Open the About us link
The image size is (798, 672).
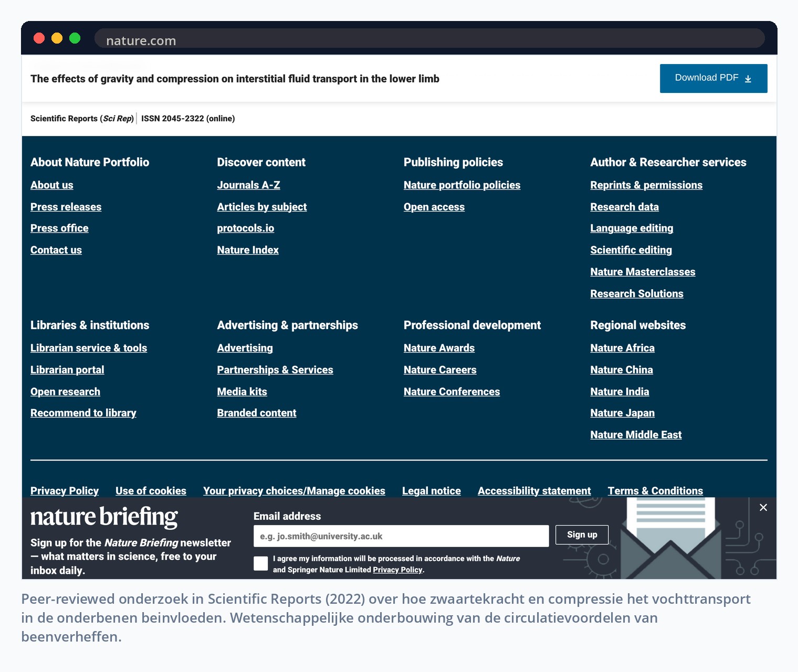[x=52, y=185]
